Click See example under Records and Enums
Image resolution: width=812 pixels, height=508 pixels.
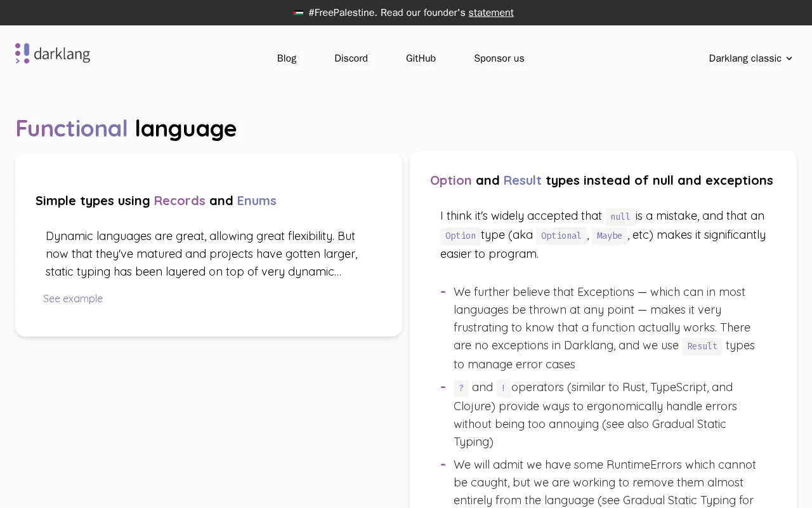73,298
